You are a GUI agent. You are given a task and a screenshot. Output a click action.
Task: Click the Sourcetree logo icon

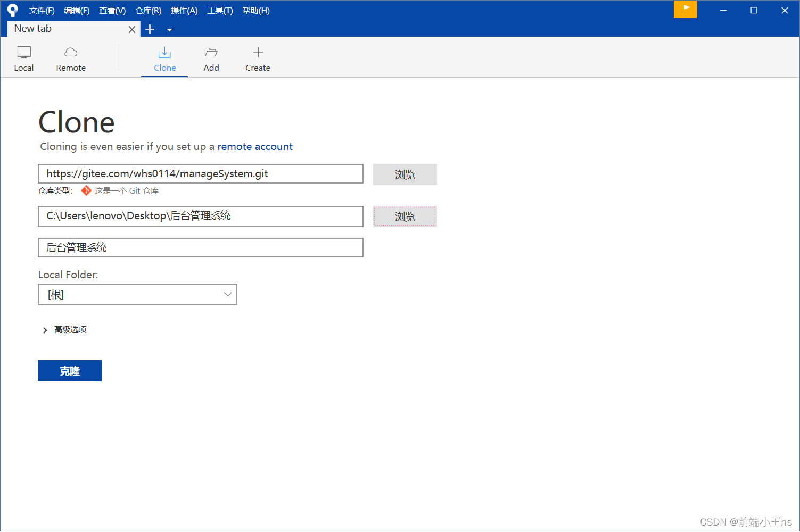13,10
